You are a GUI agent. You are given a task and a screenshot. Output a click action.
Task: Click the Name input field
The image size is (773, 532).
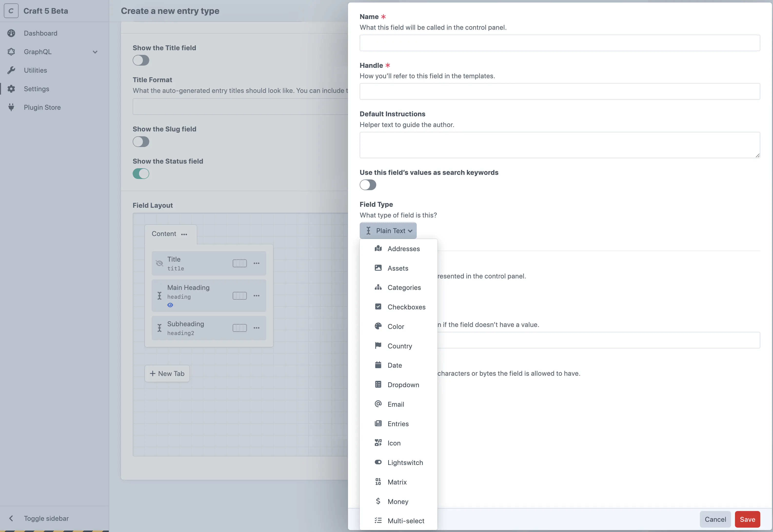coord(559,43)
